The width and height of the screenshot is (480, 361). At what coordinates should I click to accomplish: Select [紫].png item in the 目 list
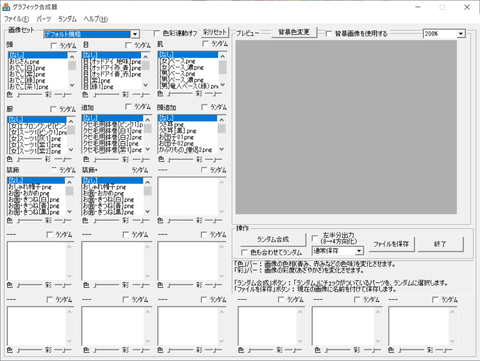click(x=112, y=81)
